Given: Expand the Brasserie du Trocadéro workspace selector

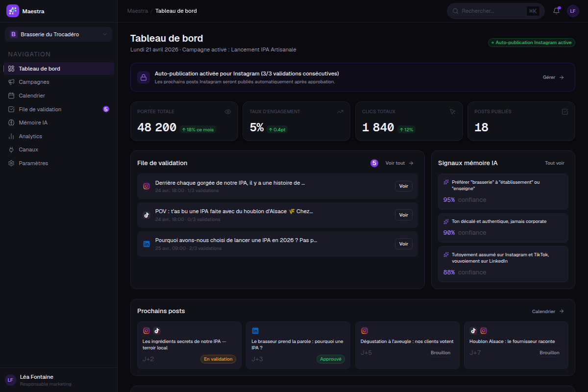Looking at the screenshot, I should tap(58, 34).
